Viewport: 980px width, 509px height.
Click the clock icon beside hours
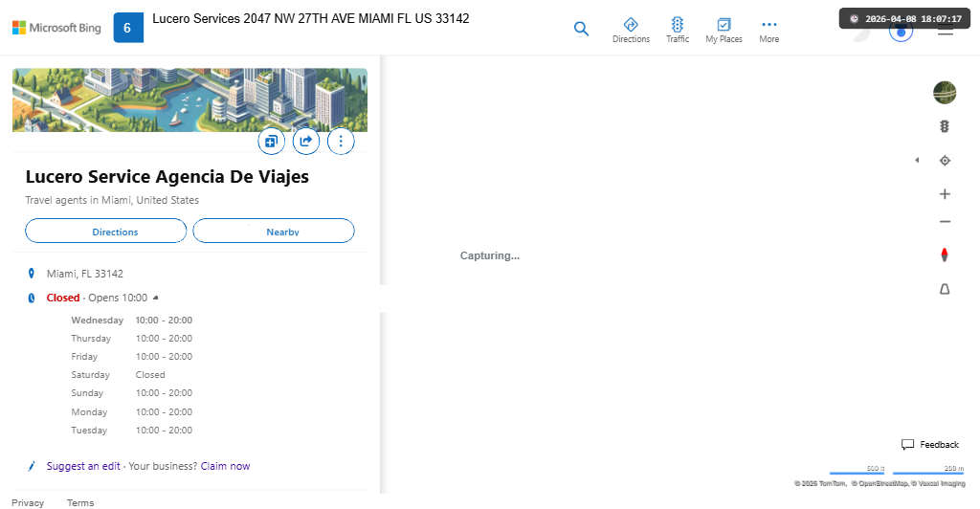[32, 298]
